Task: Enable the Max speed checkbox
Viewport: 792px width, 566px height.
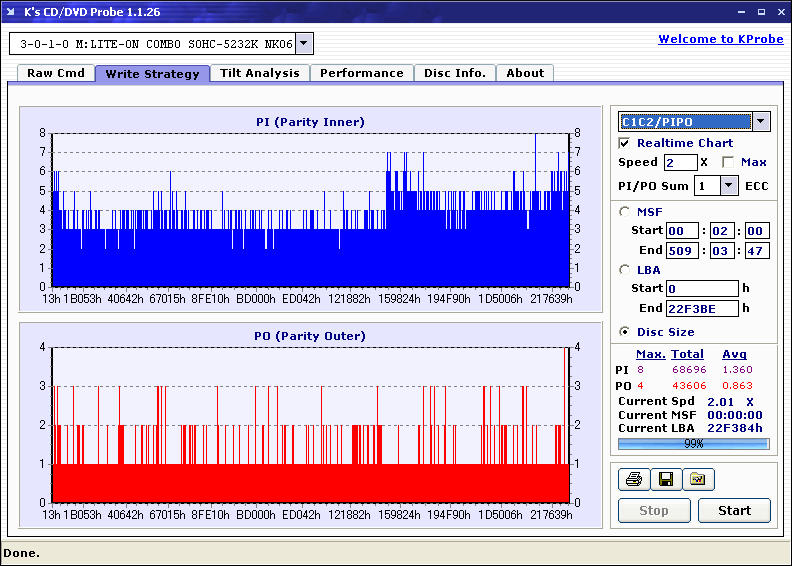Action: tap(728, 162)
